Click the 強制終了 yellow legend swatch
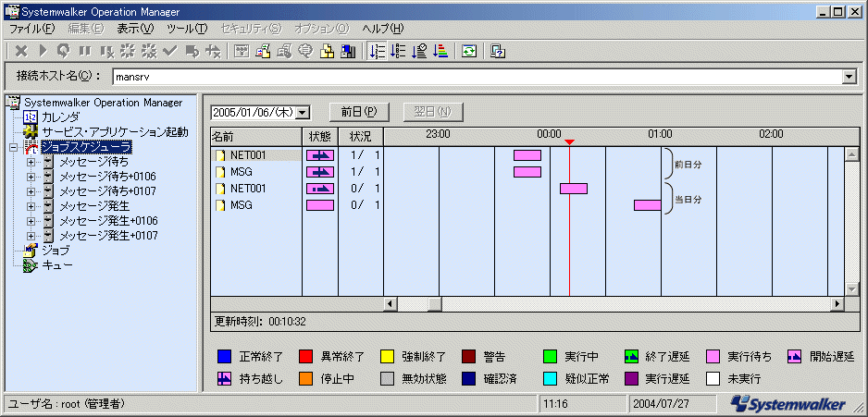Viewport: 868px width, 417px height. pyautogui.click(x=387, y=356)
